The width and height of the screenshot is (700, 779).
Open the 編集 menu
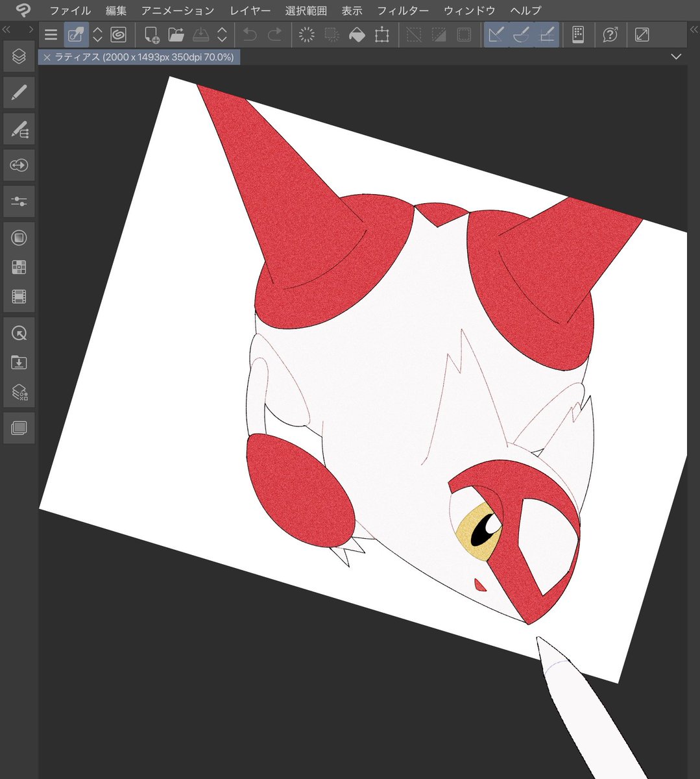(x=116, y=10)
